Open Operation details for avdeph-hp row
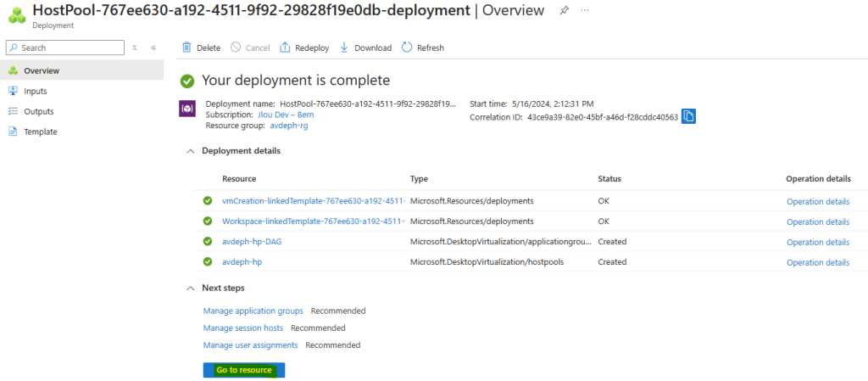Viewport: 868px width, 381px height. click(818, 262)
